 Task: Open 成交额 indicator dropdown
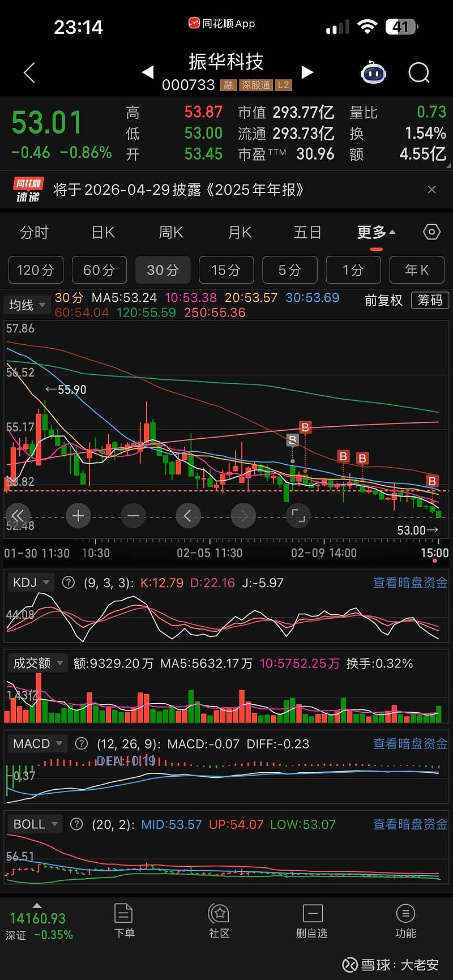38,663
